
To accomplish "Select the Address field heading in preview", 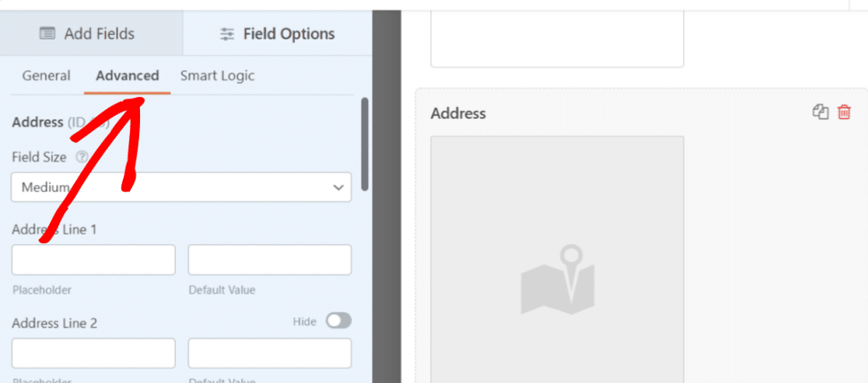I will [x=458, y=113].
